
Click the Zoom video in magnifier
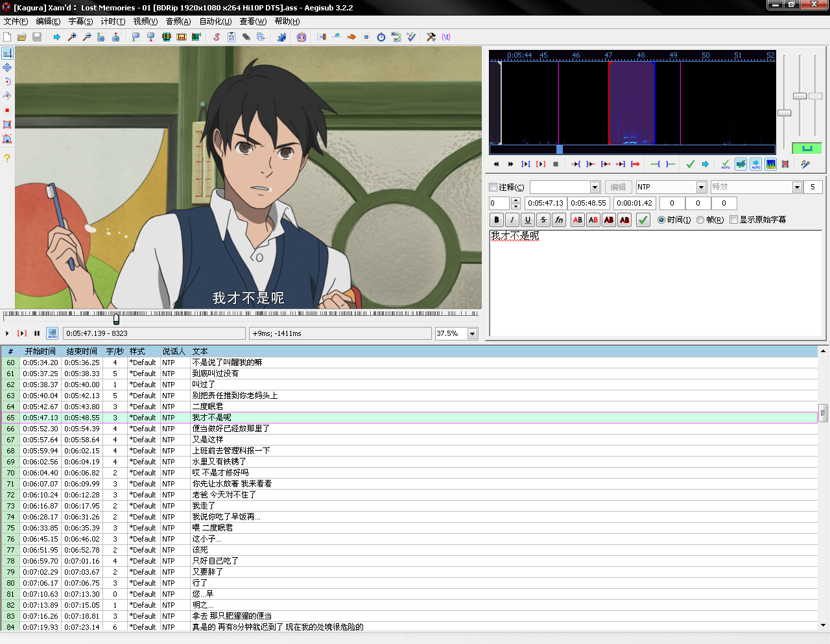point(72,37)
